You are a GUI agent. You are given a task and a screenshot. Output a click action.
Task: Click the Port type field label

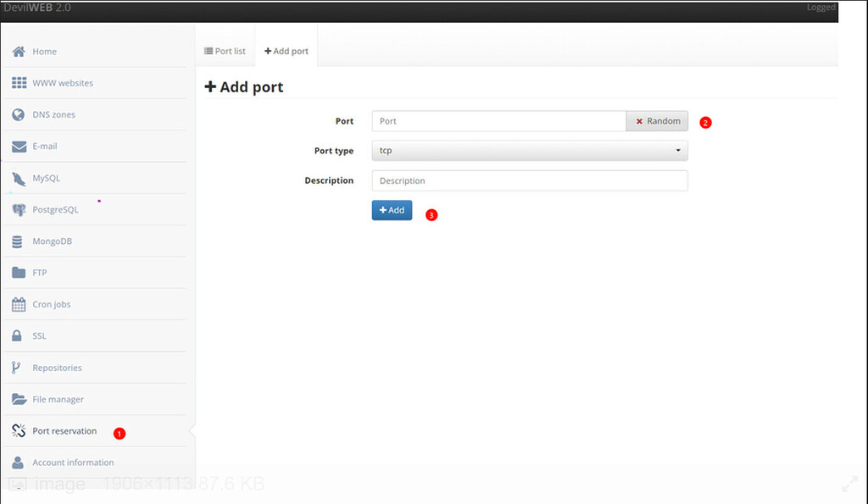point(334,151)
